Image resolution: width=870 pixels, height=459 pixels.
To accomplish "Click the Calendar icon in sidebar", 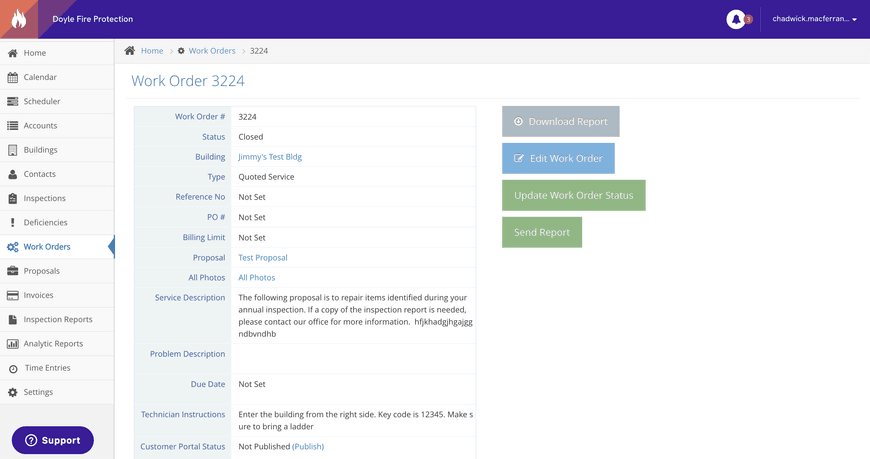I will click(13, 77).
